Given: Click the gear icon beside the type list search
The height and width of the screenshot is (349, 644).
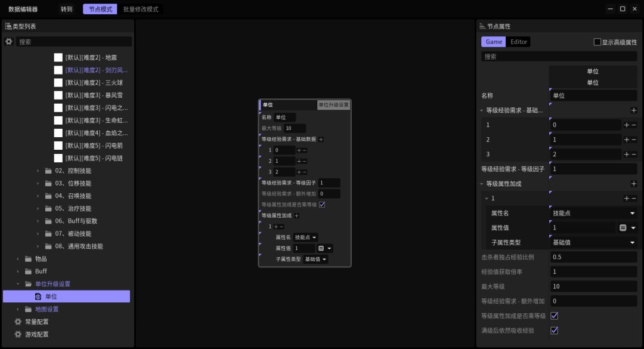Looking at the screenshot, I should [x=9, y=42].
